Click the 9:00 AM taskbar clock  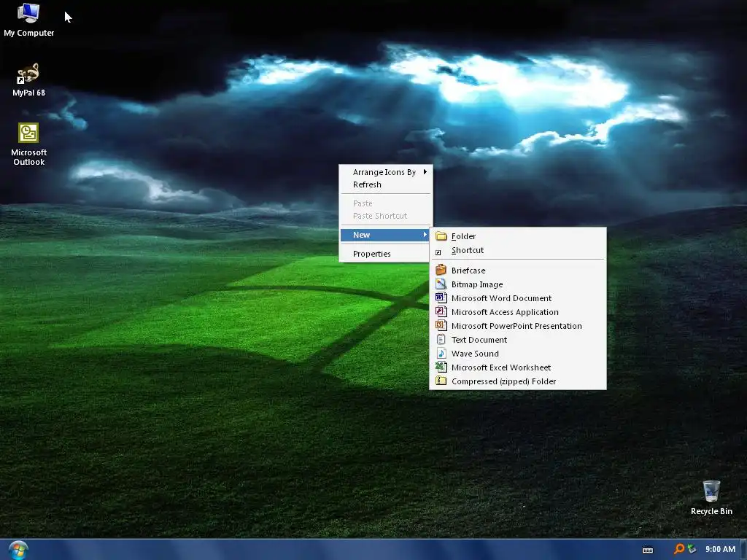click(x=720, y=549)
